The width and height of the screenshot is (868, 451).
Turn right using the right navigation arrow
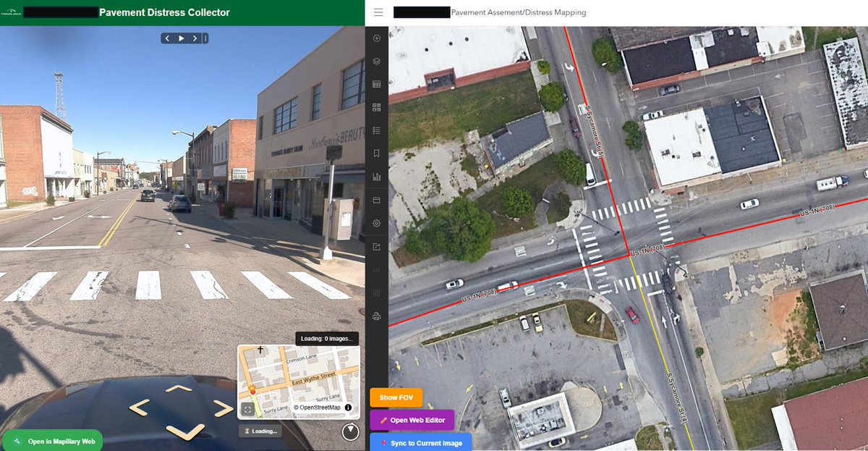pos(223,408)
